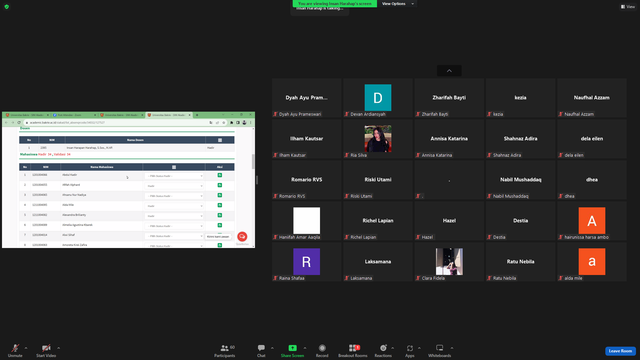The height and width of the screenshot is (360, 640).
Task: Open the Reactions menu
Action: (x=383, y=350)
